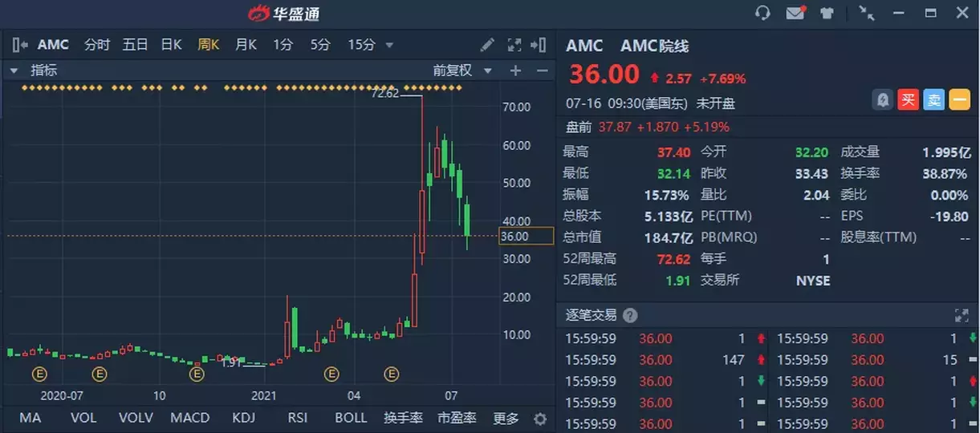Collapse the 指标 indicator expander

click(14, 71)
